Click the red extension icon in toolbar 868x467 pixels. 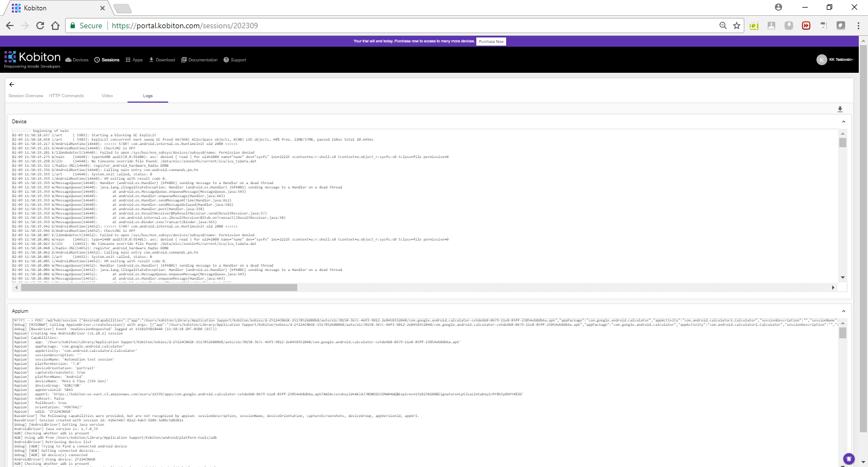pyautogui.click(x=806, y=26)
